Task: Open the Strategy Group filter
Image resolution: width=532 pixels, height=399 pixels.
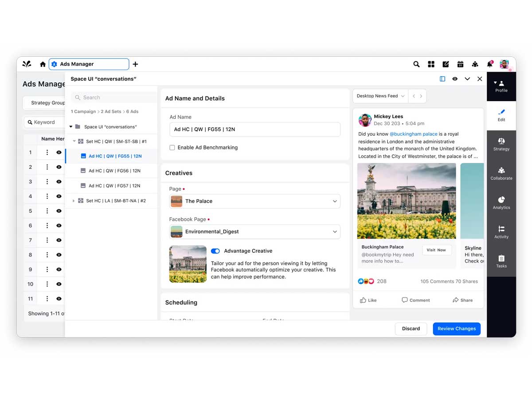Action: (44, 103)
